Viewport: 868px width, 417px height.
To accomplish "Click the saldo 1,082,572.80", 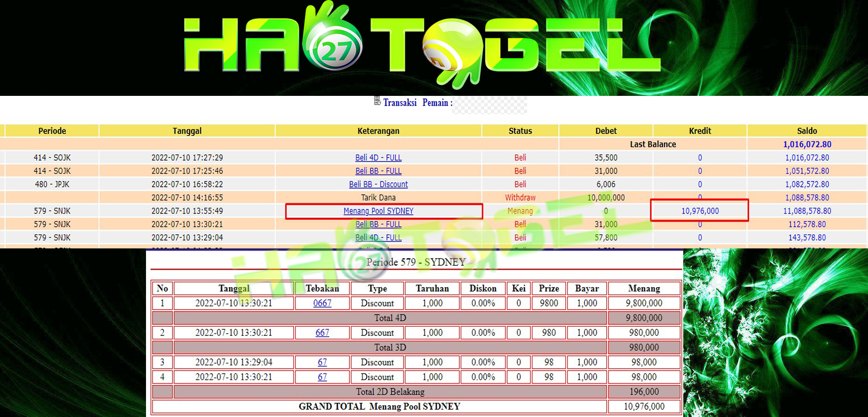I will coord(807,184).
